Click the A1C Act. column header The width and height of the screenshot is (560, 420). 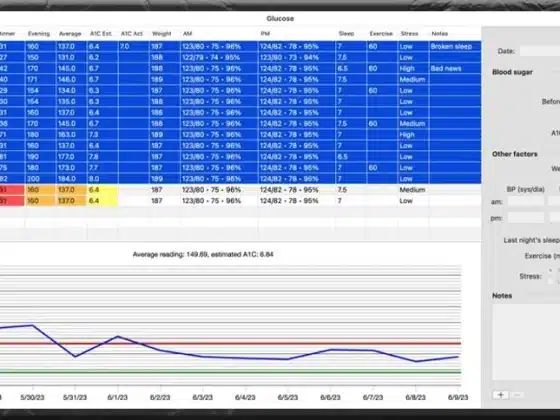(x=131, y=34)
